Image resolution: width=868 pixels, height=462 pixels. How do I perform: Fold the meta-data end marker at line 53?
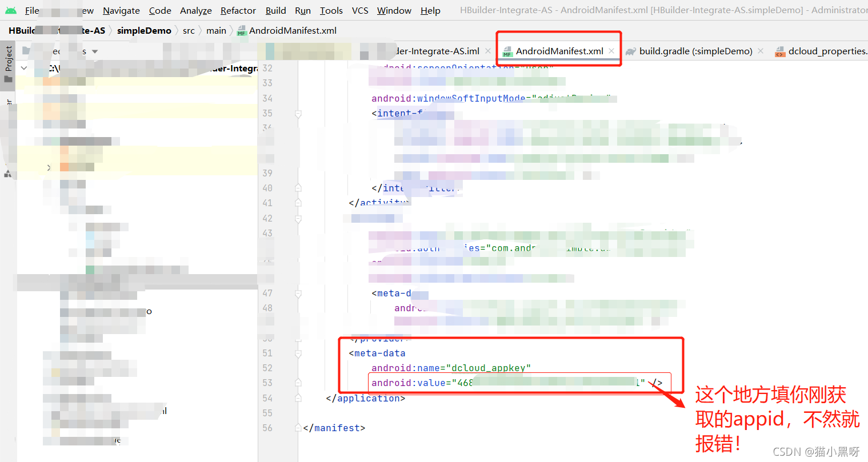(x=298, y=383)
